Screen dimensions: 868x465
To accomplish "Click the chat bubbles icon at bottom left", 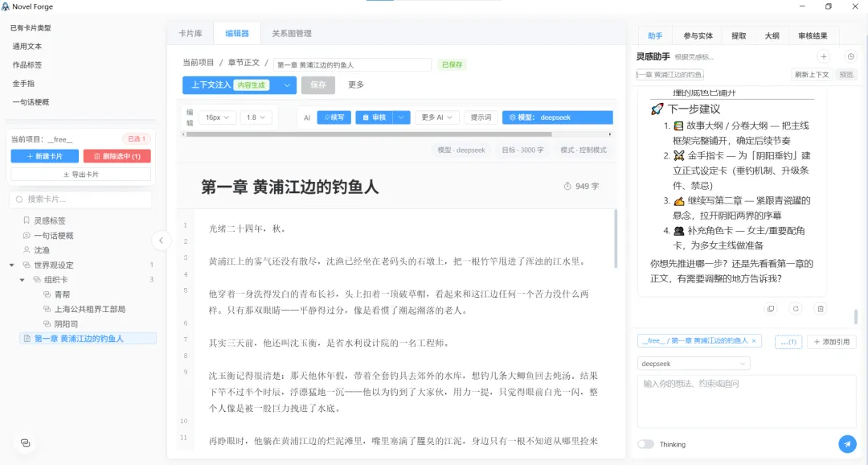I will 25,442.
